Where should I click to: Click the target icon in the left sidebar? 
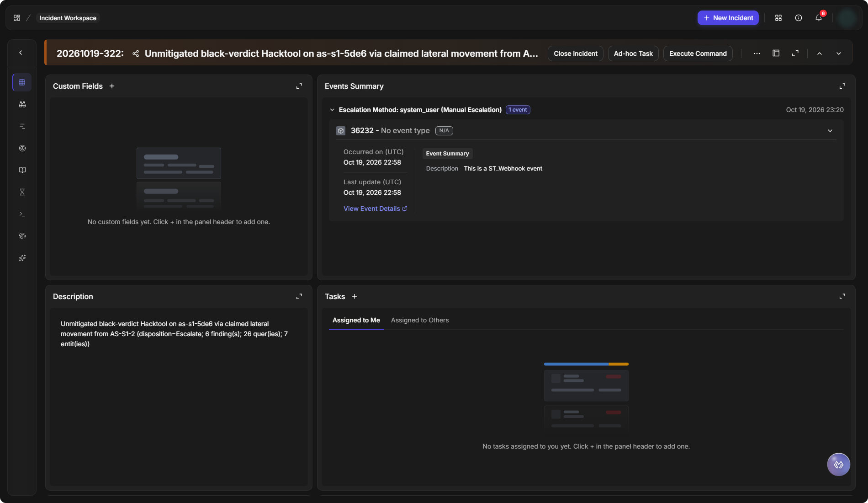[x=22, y=148]
